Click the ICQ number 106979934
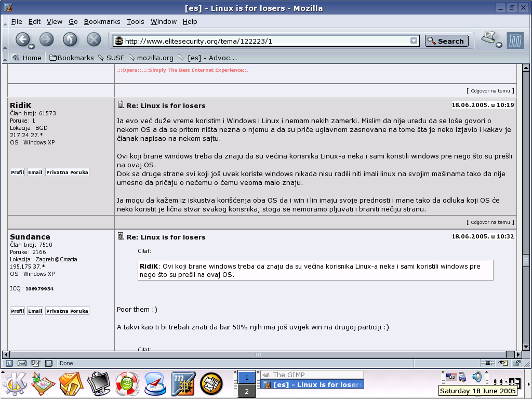 tap(39, 289)
